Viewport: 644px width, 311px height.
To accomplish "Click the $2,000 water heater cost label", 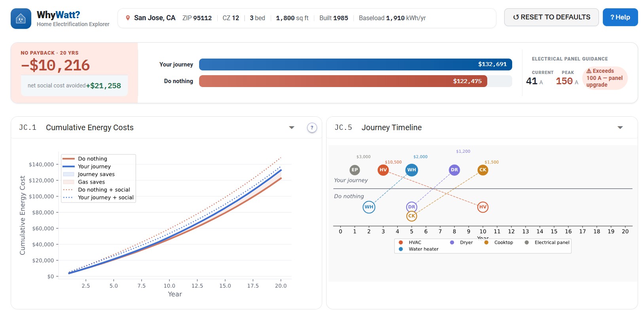I will [420, 157].
